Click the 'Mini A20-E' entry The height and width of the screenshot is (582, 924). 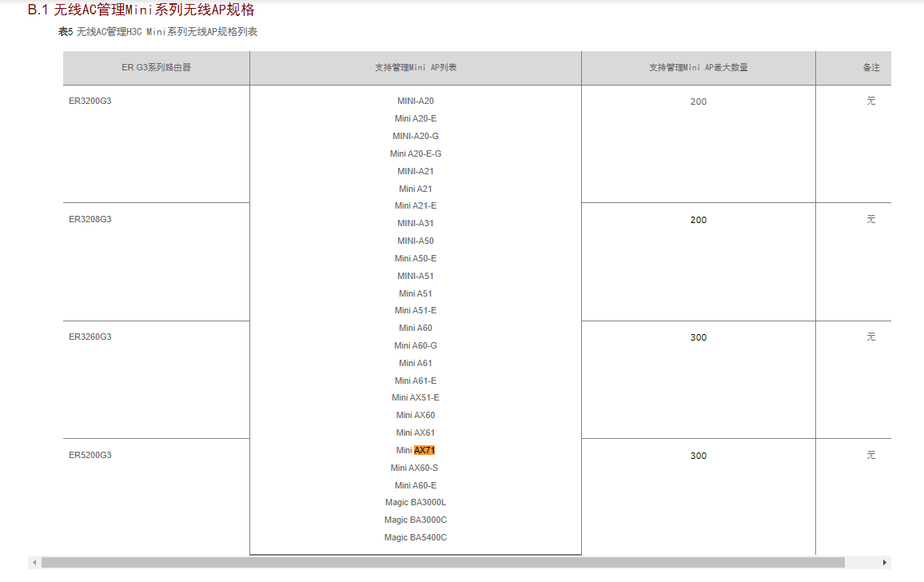click(416, 118)
